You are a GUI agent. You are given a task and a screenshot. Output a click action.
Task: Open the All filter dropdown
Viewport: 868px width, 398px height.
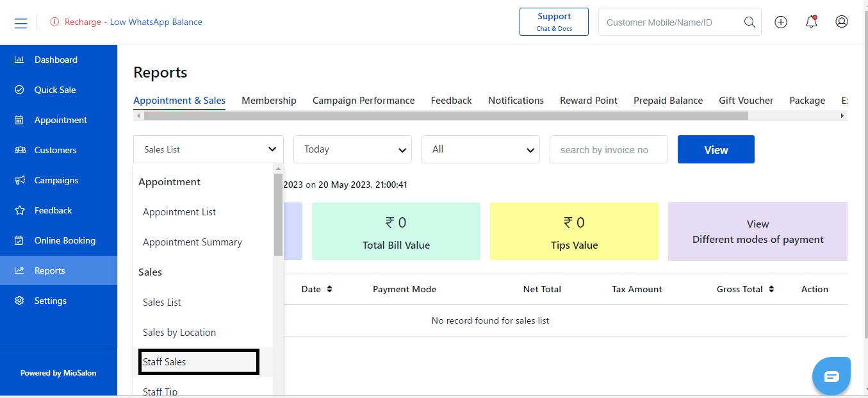[x=480, y=149]
